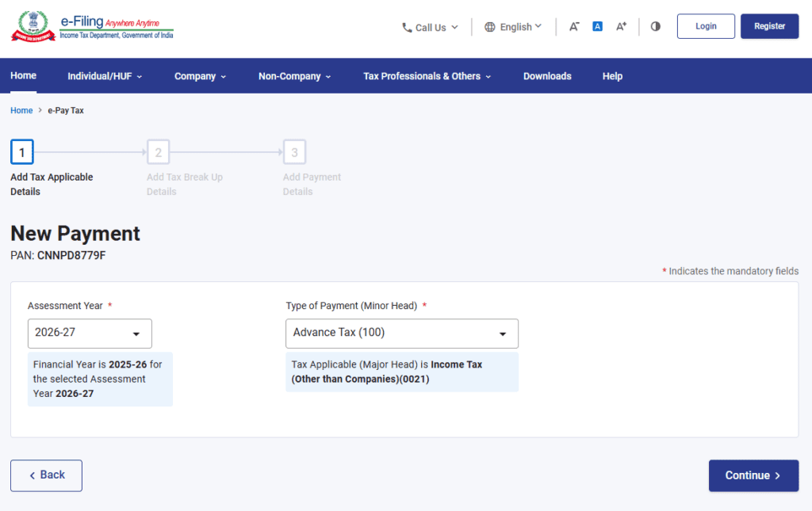
Task: Open the Non-Company menu
Action: [294, 76]
